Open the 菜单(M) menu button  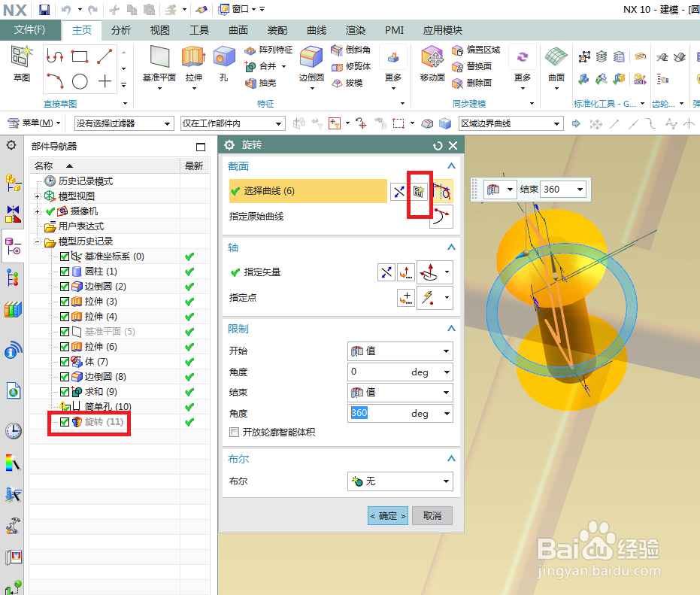click(35, 123)
